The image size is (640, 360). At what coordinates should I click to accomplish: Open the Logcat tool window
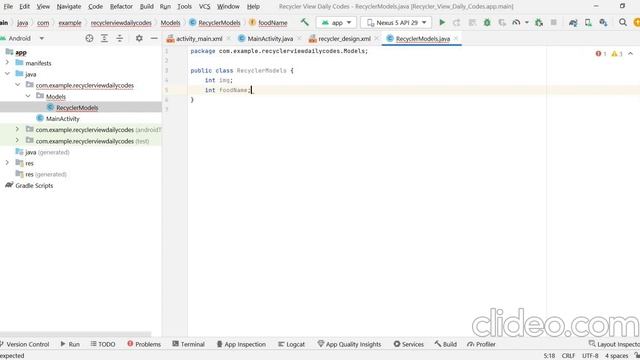(291, 344)
